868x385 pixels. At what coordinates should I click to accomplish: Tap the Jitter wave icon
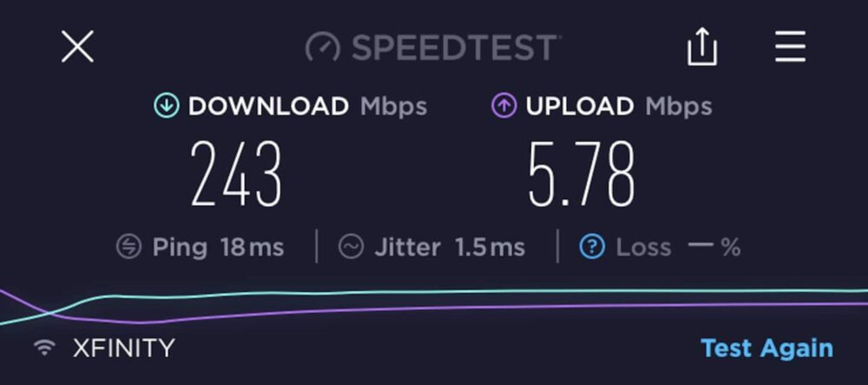351,247
